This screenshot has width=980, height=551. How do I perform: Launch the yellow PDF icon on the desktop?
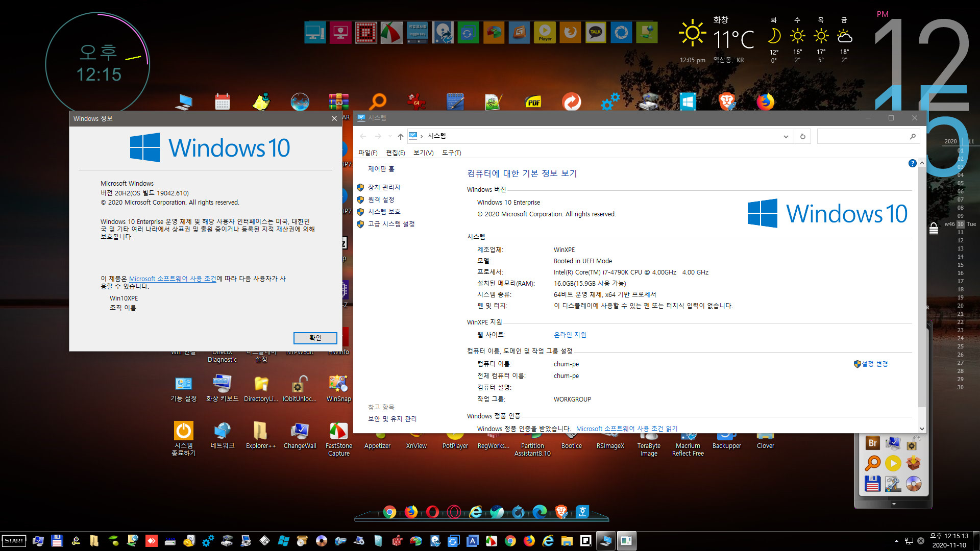coord(533,102)
